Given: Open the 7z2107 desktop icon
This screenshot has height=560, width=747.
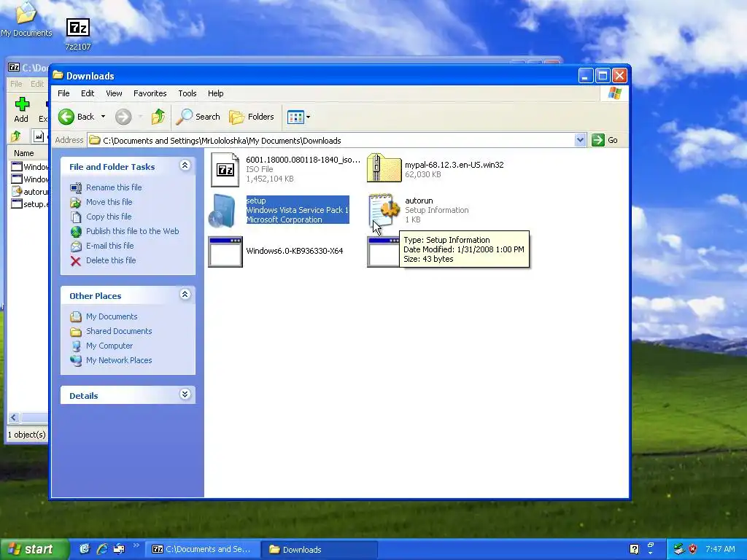Looking at the screenshot, I should pos(77,34).
